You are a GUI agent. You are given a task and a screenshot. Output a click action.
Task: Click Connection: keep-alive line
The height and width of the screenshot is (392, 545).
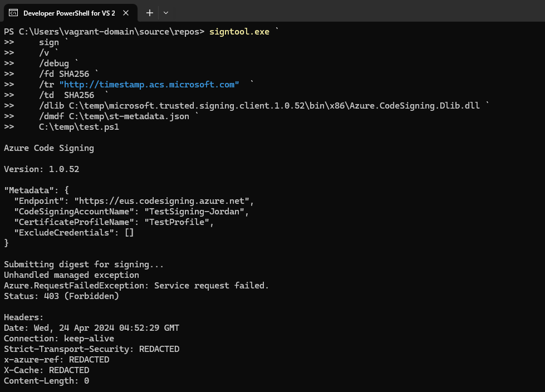pos(59,339)
